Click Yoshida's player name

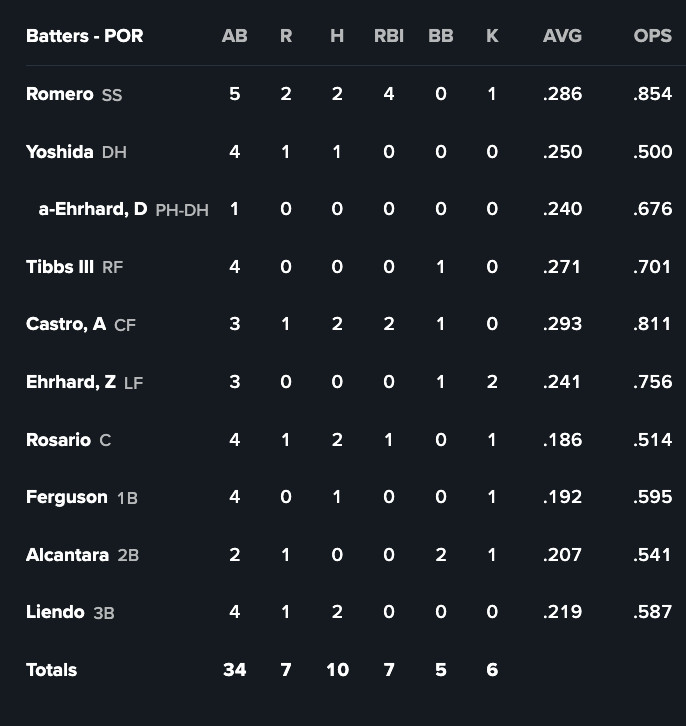(60, 152)
